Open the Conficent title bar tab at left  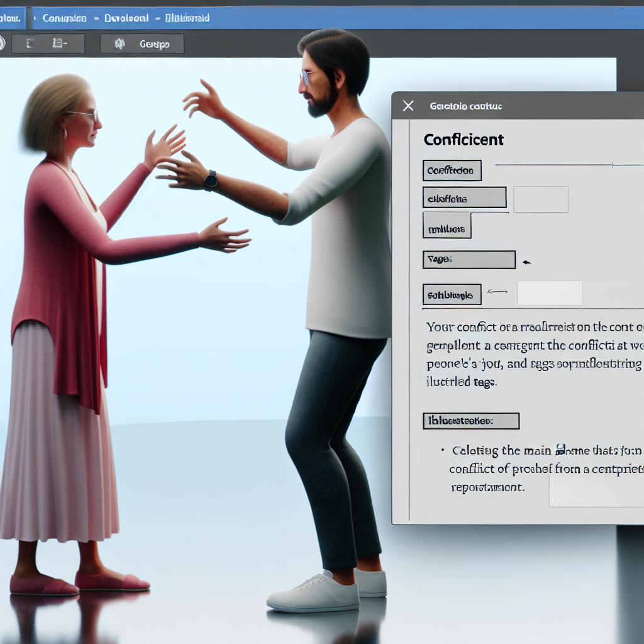click(10, 18)
